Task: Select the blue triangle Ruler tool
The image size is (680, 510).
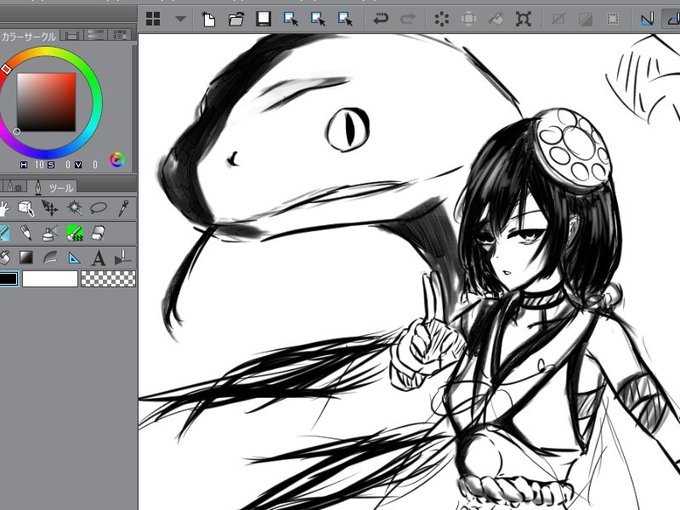Action: [x=75, y=258]
